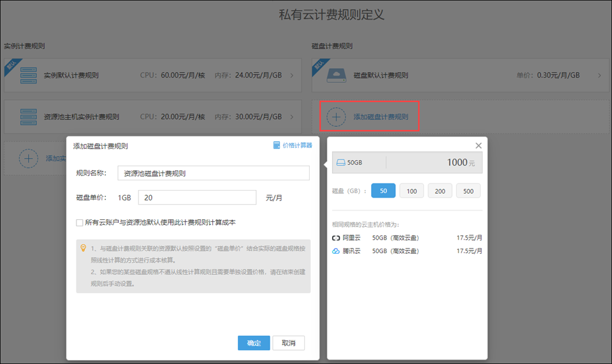Enable 所有云账户与资源池默认使用此计费规则 checkbox
The image size is (612, 364).
[80, 222]
